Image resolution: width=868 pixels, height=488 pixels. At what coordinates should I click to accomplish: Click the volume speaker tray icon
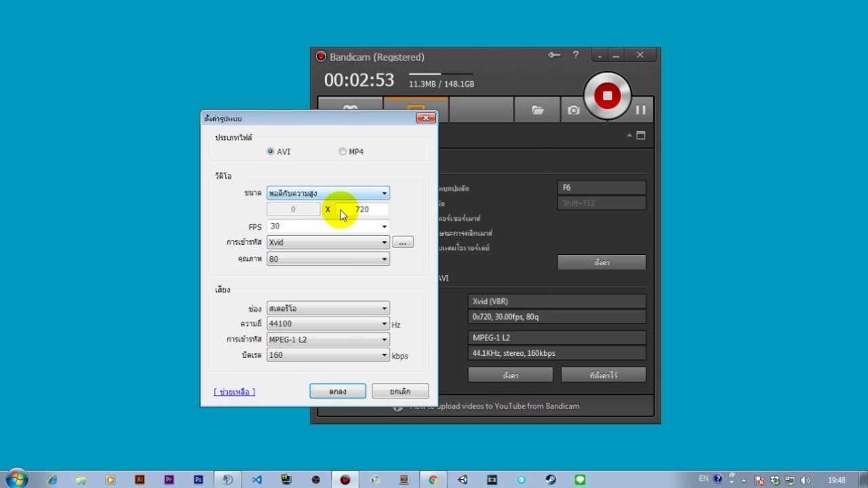pyautogui.click(x=806, y=481)
